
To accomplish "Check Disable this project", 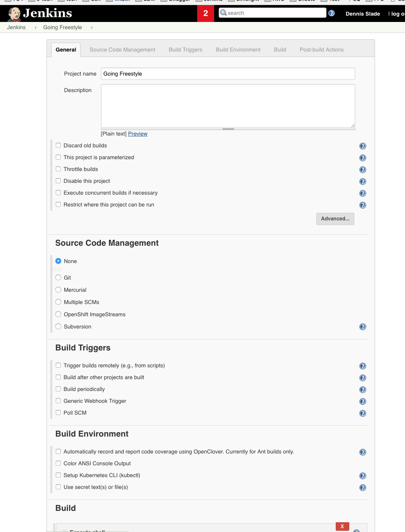I will [x=58, y=181].
